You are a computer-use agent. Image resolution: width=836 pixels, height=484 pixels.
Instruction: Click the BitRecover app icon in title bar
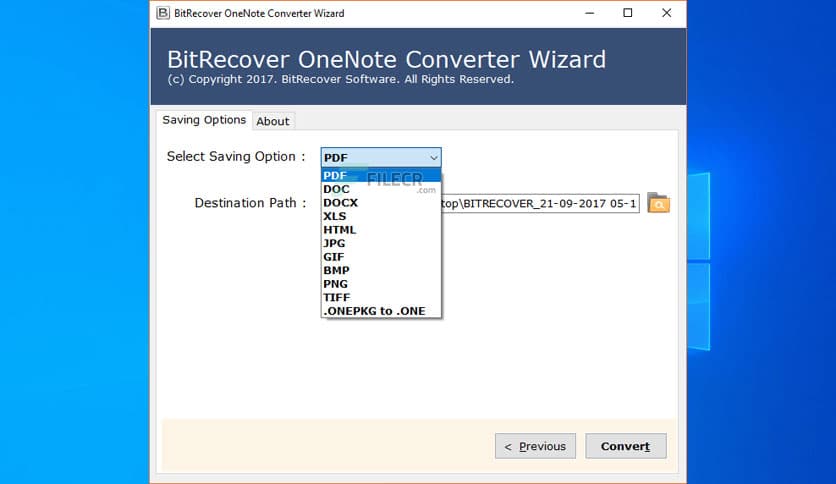click(x=163, y=13)
